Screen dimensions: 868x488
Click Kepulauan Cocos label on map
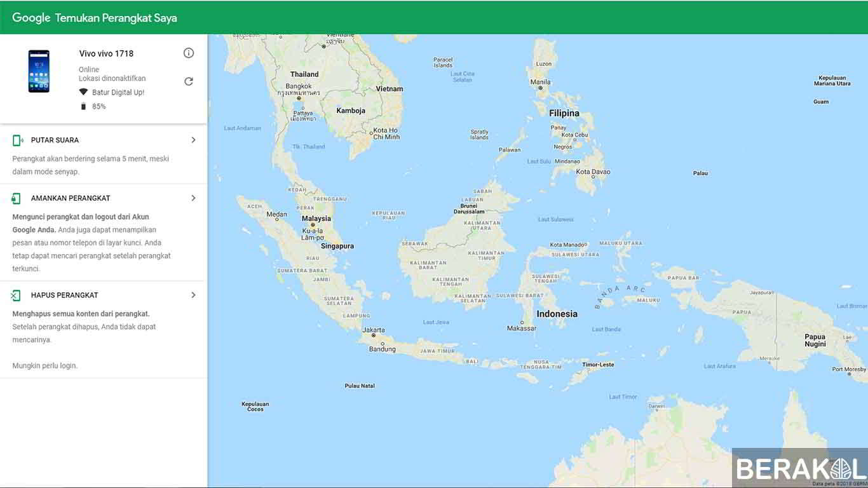point(255,407)
